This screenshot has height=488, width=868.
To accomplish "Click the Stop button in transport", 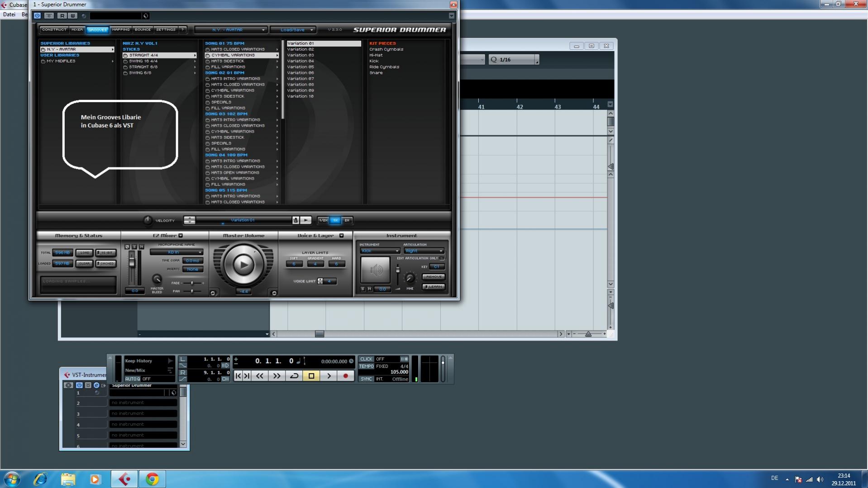I will [x=311, y=376].
